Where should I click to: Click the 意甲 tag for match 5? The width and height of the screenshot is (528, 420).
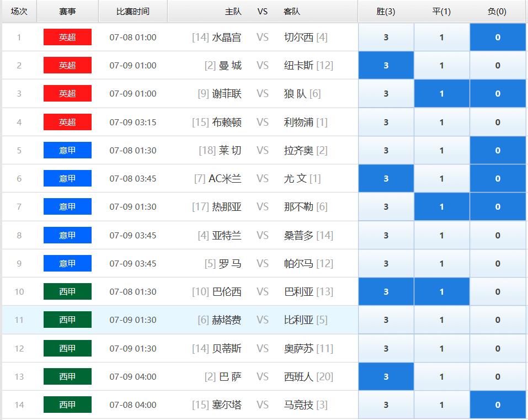[67, 150]
